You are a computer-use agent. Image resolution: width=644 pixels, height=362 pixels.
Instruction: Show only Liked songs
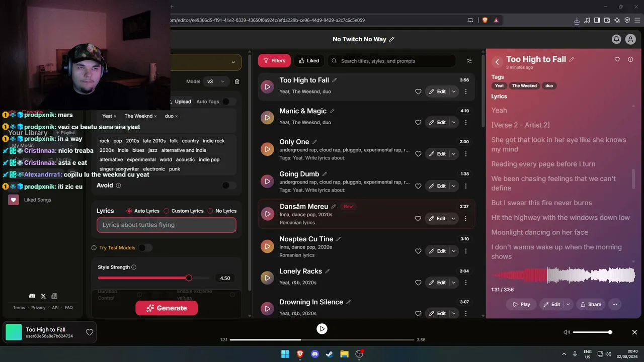309,61
